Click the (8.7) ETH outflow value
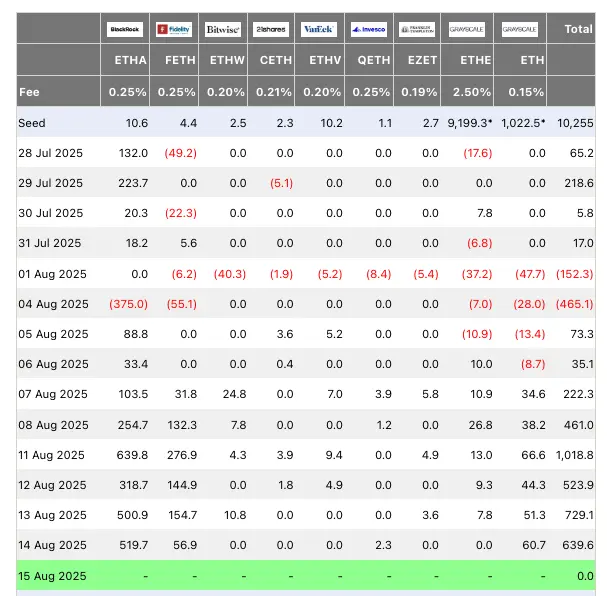This screenshot has height=596, width=607. (533, 364)
